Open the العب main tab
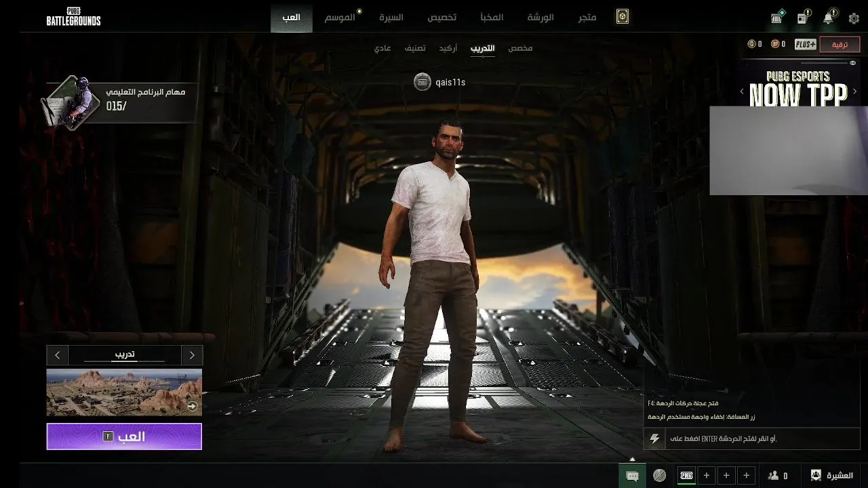Image resolution: width=868 pixels, height=488 pixels. pyautogui.click(x=292, y=17)
